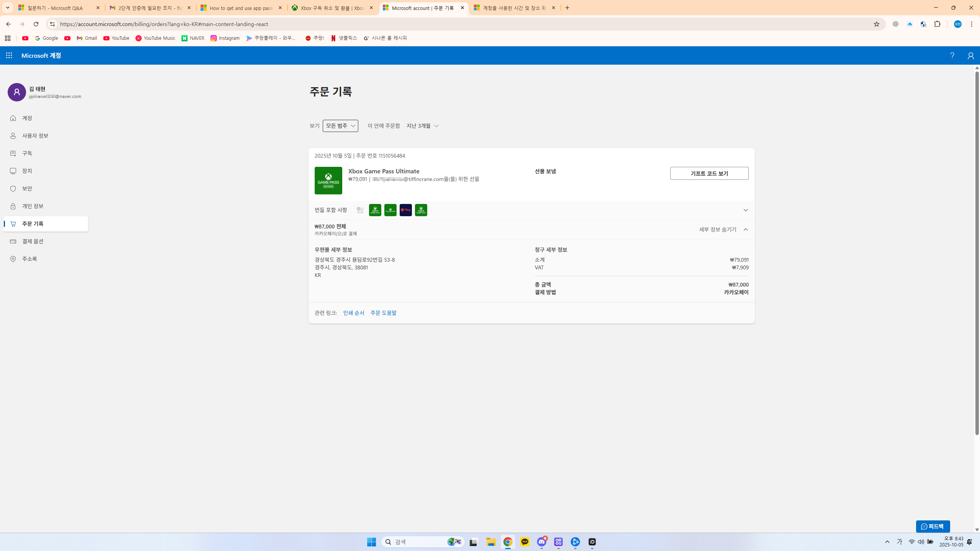
Task: Bookmark this page with the star icon
Action: (877, 24)
